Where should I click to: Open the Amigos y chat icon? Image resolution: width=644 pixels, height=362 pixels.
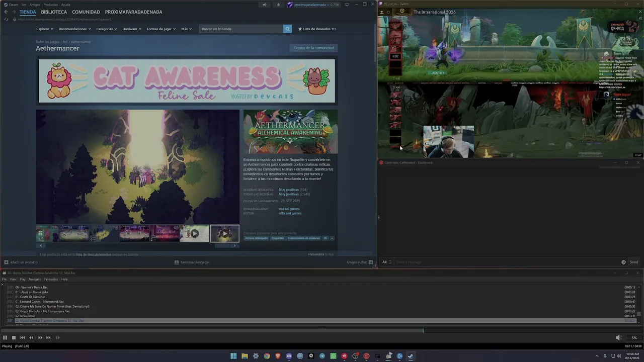[x=371, y=262]
